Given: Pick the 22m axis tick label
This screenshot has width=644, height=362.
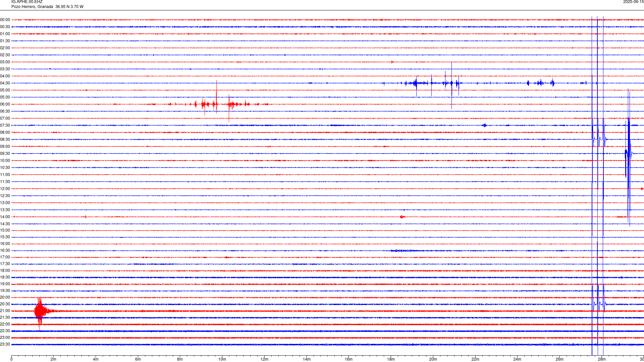Looking at the screenshot, I should [475, 359].
